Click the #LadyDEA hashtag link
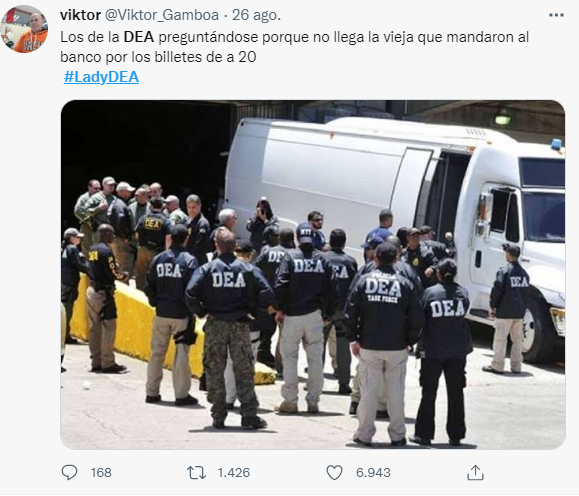 pyautogui.click(x=101, y=77)
